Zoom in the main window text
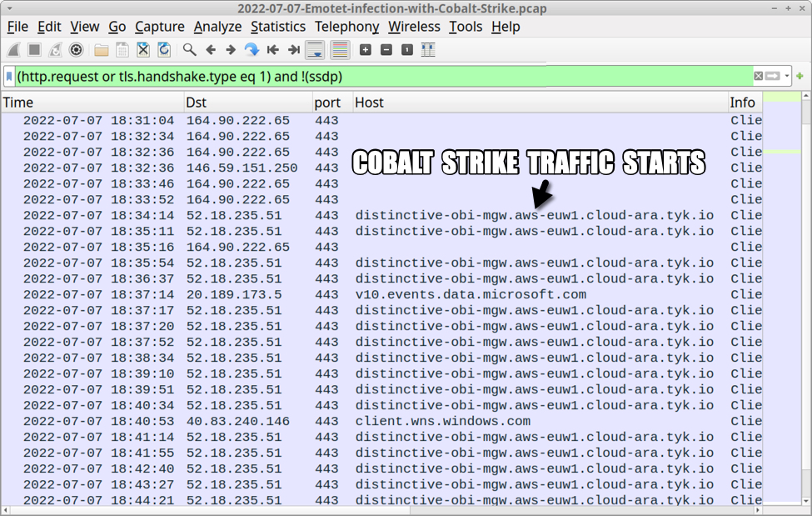Image resolution: width=812 pixels, height=516 pixels. [x=366, y=50]
